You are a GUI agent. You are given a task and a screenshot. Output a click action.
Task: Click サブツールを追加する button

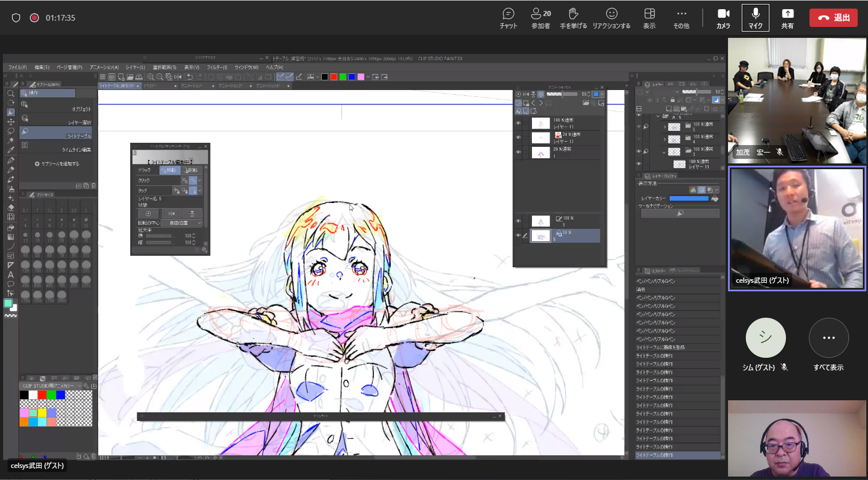(56, 164)
